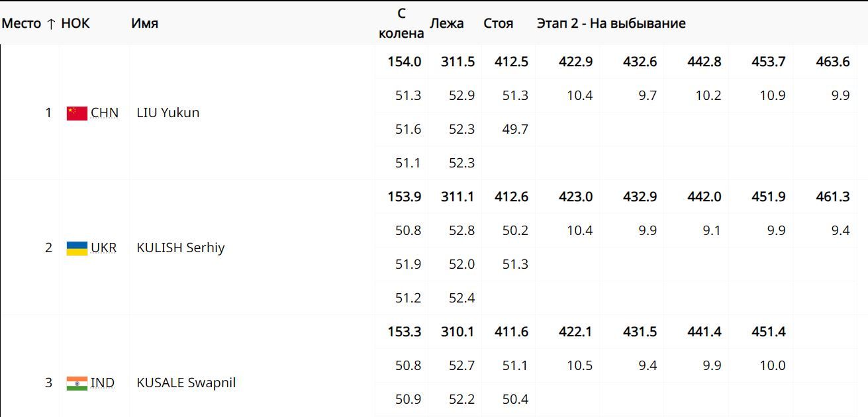Click the Имя column header
The height and width of the screenshot is (417, 868).
(144, 24)
